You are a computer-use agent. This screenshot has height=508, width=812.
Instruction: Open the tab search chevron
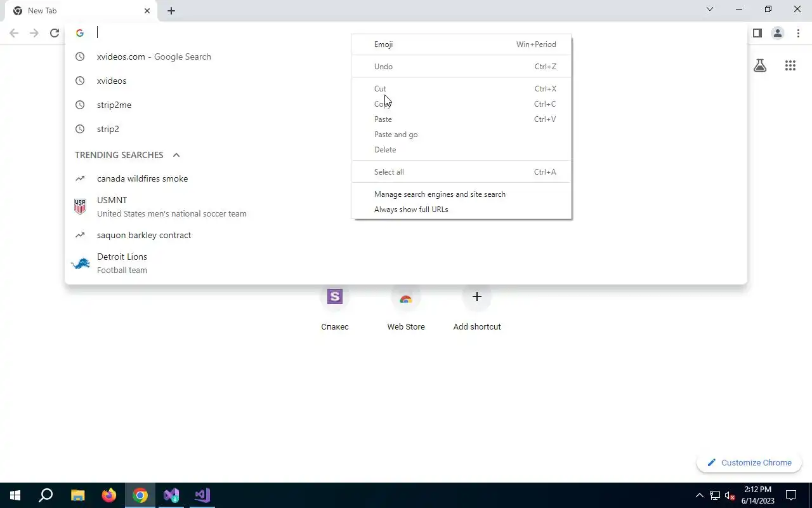click(710, 10)
